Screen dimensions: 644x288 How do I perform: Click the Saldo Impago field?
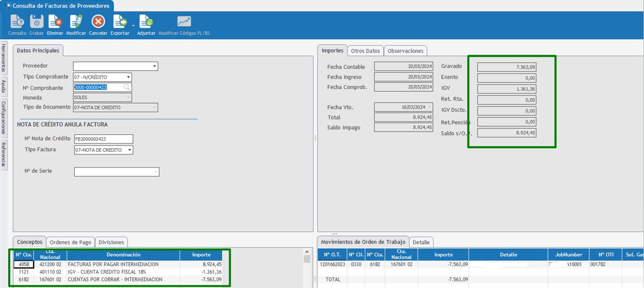[x=404, y=128]
